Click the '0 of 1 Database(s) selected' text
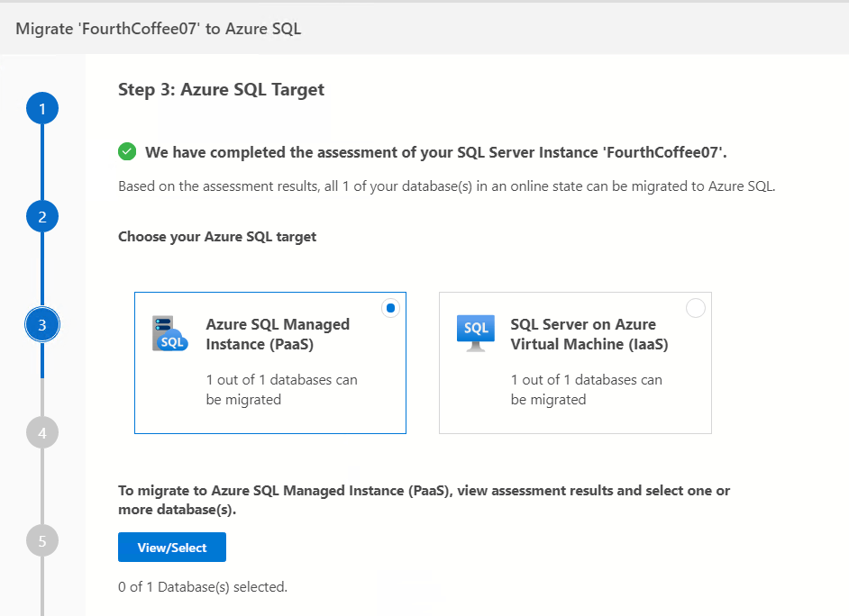 203,587
